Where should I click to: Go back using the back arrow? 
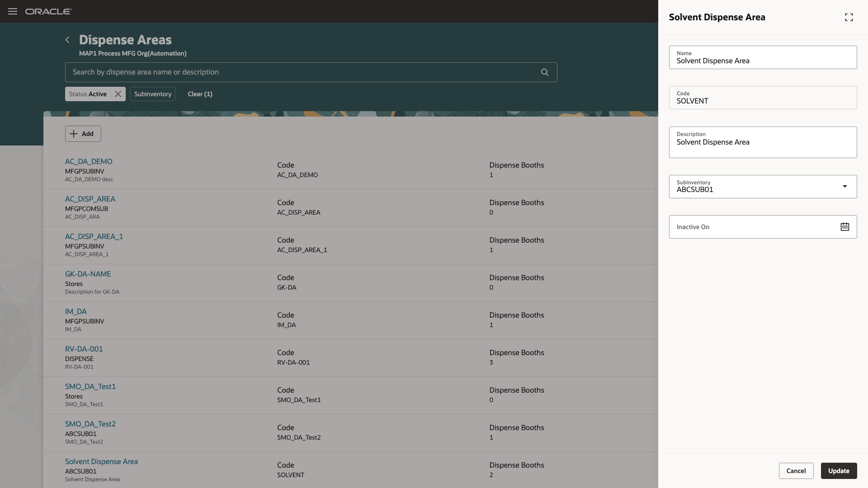click(x=67, y=40)
